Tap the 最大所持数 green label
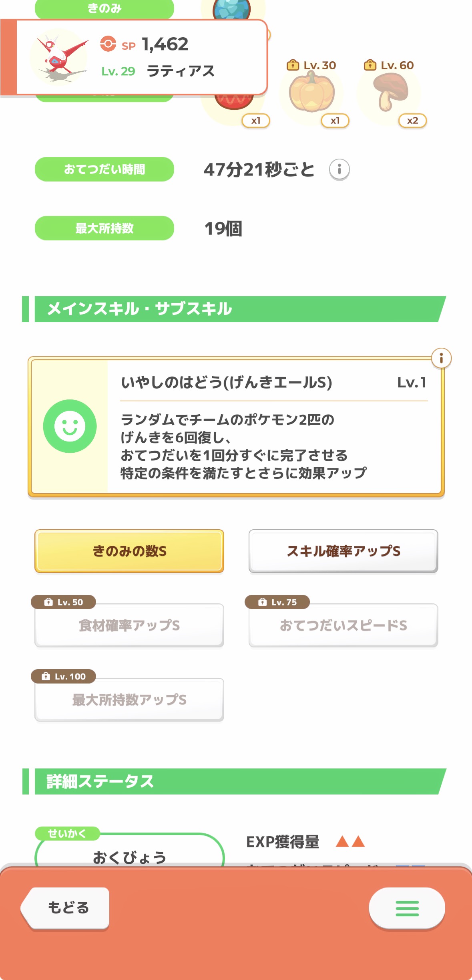 coord(104,228)
